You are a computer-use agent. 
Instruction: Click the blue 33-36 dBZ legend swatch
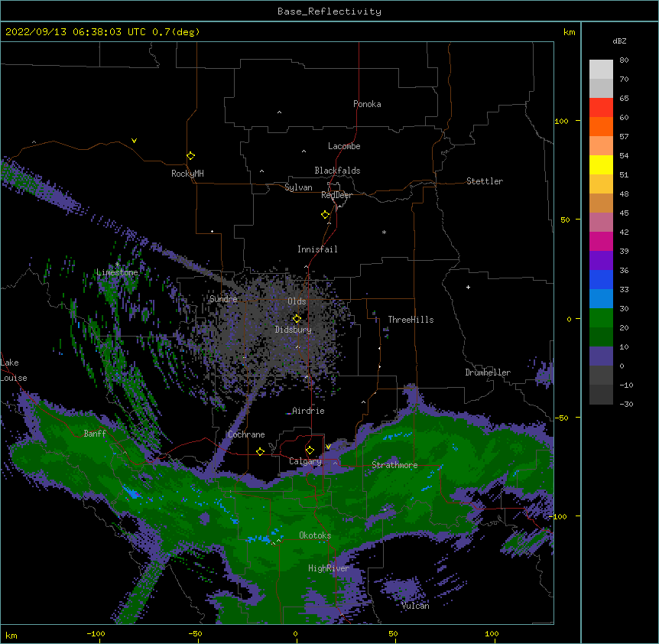tap(601, 279)
